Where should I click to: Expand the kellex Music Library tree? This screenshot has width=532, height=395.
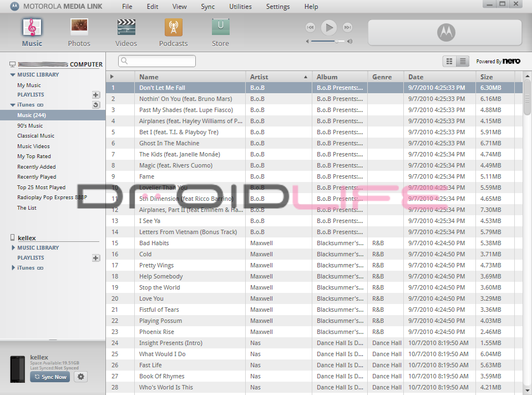tap(13, 248)
